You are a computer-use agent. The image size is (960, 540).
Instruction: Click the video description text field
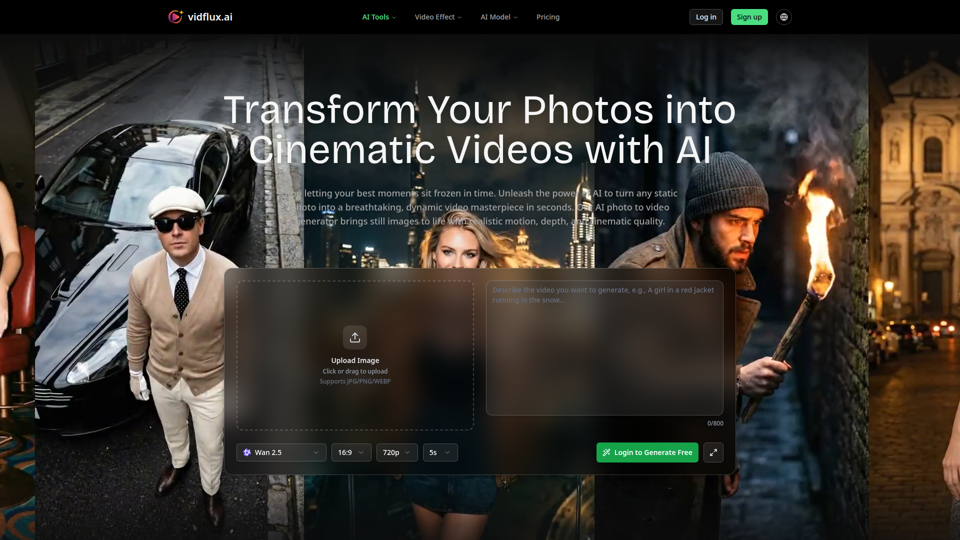click(x=604, y=348)
